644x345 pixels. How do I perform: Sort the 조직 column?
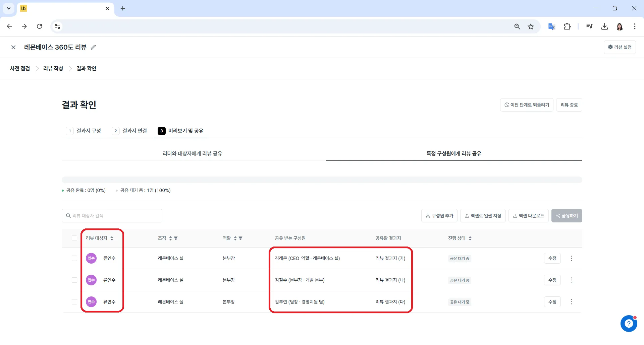click(x=170, y=238)
